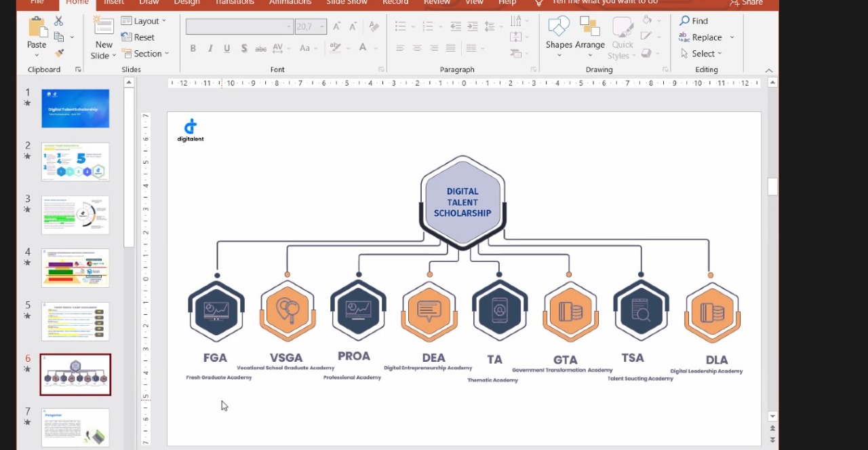Click the Replace button
Screen dimensions: 868x450
(x=706, y=37)
